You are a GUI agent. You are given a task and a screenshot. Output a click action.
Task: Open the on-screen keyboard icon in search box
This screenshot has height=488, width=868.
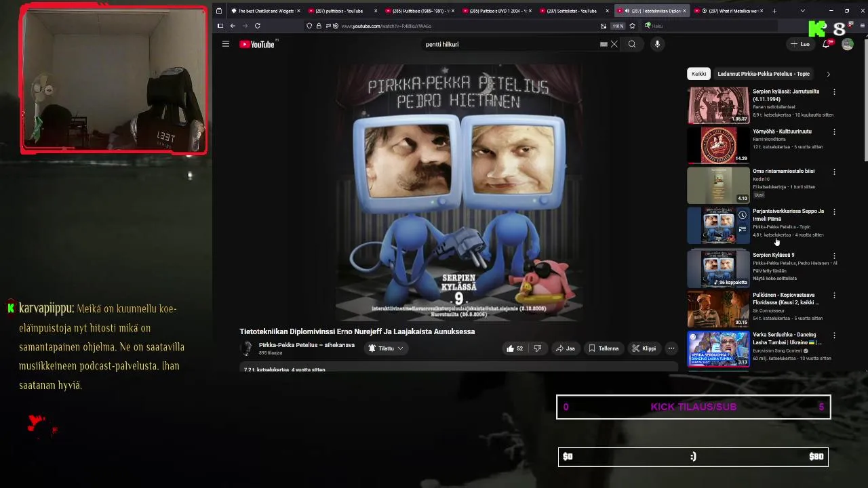click(604, 44)
